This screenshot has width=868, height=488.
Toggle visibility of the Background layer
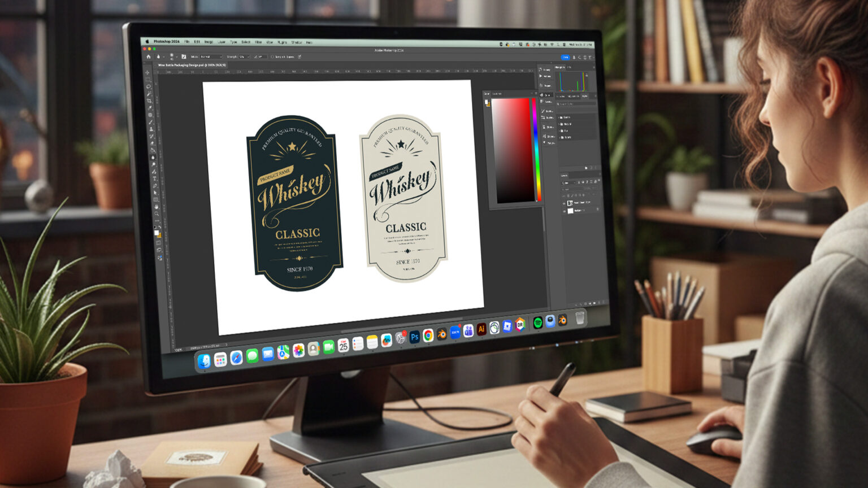(x=564, y=211)
